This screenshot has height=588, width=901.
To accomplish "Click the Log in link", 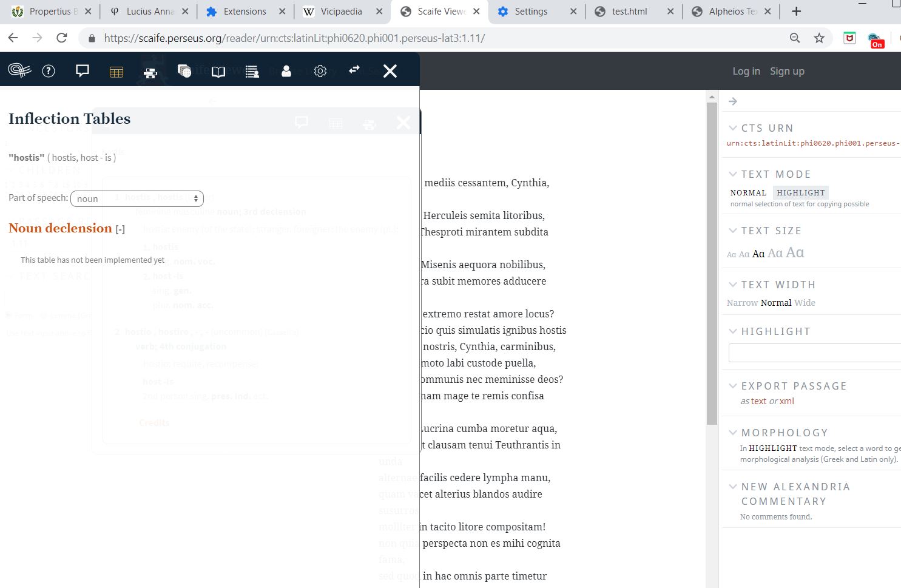I will tap(746, 71).
